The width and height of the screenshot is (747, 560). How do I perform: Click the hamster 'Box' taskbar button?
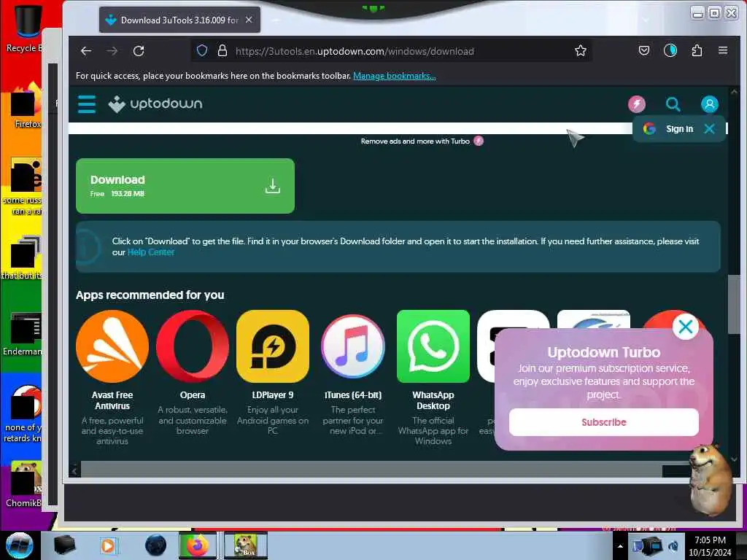point(246,545)
